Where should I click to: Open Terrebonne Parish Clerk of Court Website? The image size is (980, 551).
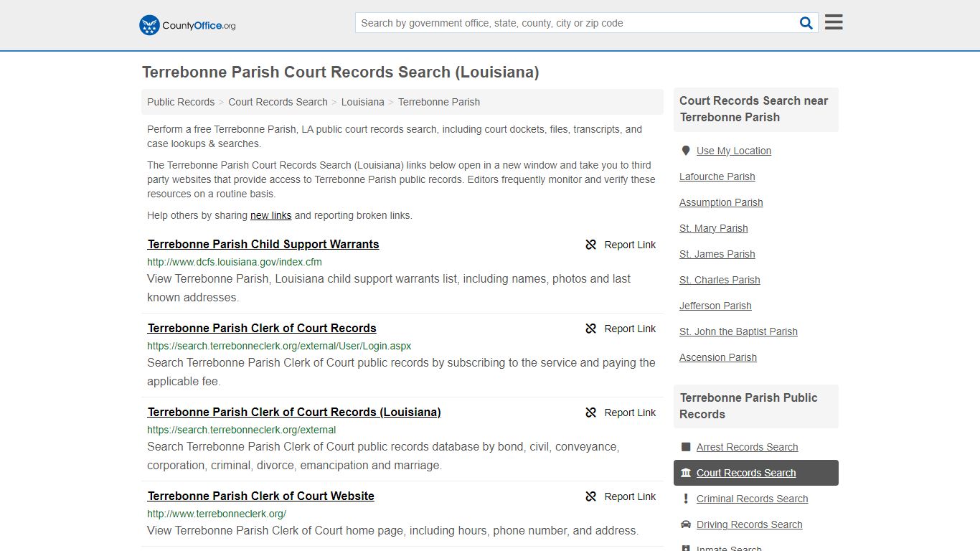coord(261,496)
